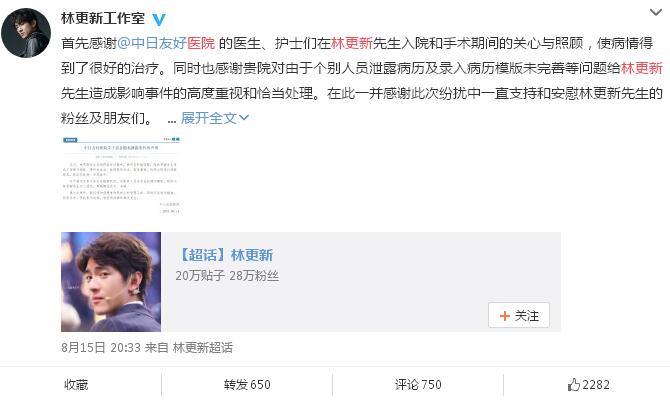The image size is (670, 404).
Task: Click the chevron beside 展开全文
Action: [244, 118]
